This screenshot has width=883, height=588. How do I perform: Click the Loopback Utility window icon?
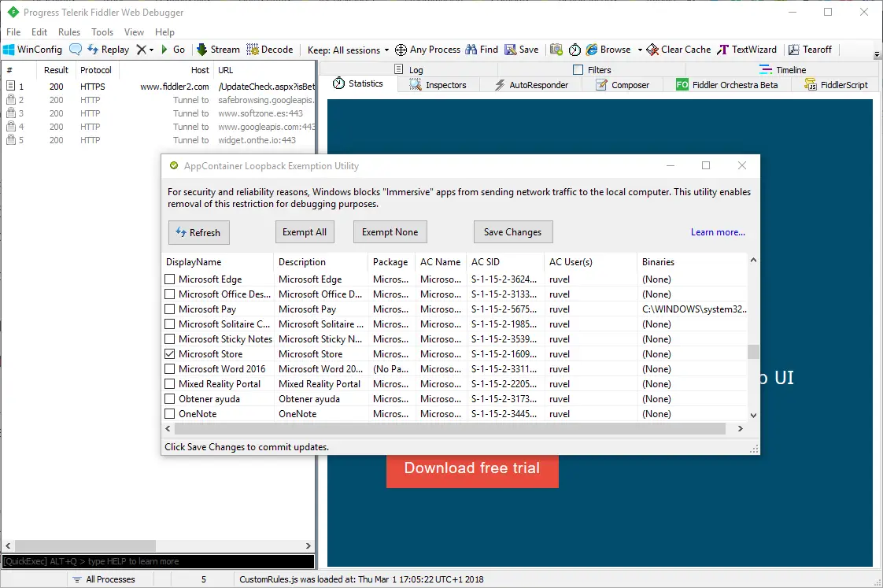coord(173,165)
